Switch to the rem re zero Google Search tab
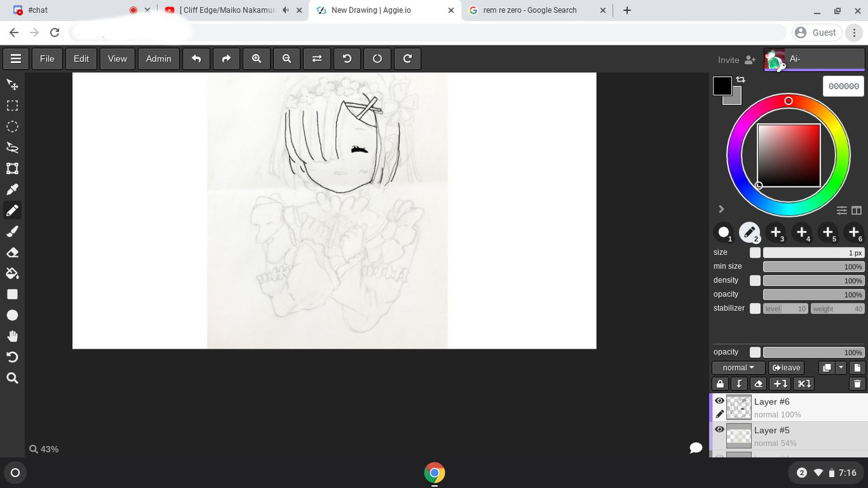Viewport: 868px width, 488px height. [537, 10]
